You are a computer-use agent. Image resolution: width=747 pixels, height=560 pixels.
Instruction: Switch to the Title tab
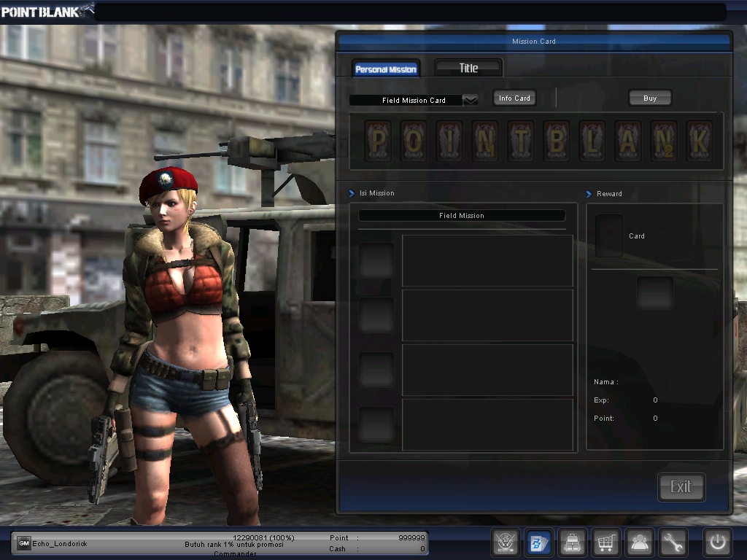point(468,68)
